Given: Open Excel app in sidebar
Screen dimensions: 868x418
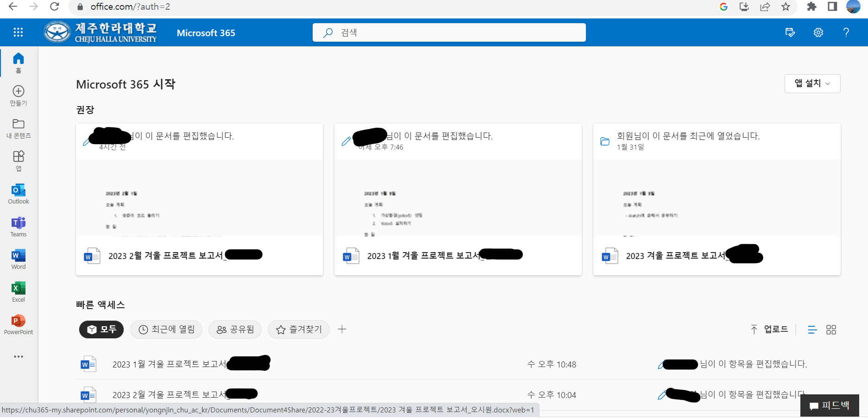Looking at the screenshot, I should point(19,291).
